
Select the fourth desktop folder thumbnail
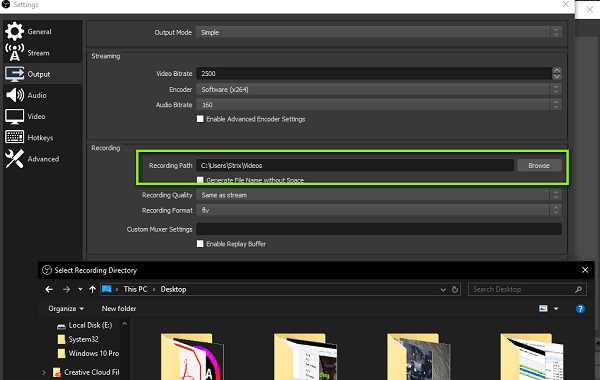(532, 357)
